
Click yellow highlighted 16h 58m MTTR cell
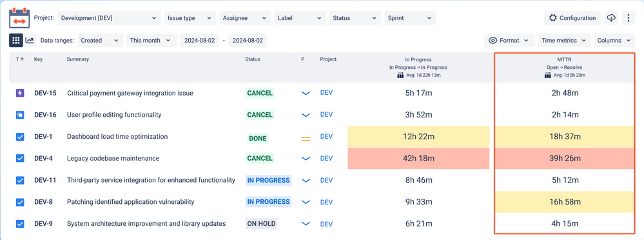tap(565, 202)
